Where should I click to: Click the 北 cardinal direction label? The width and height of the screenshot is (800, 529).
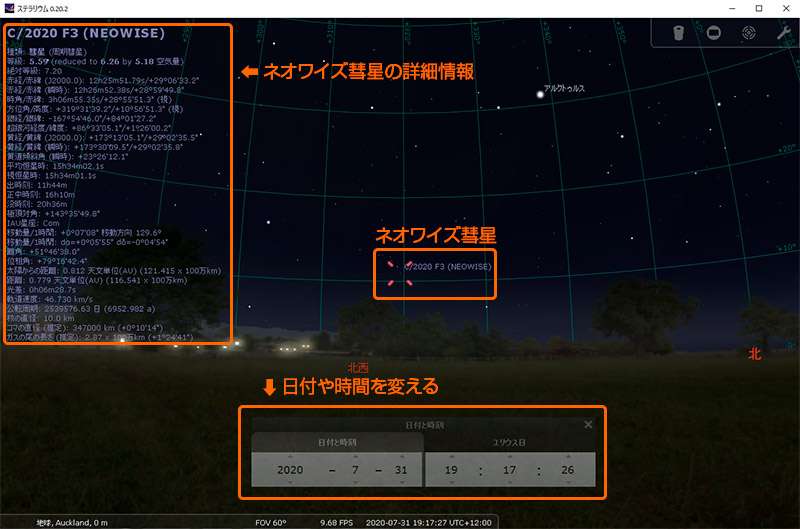pos(755,354)
